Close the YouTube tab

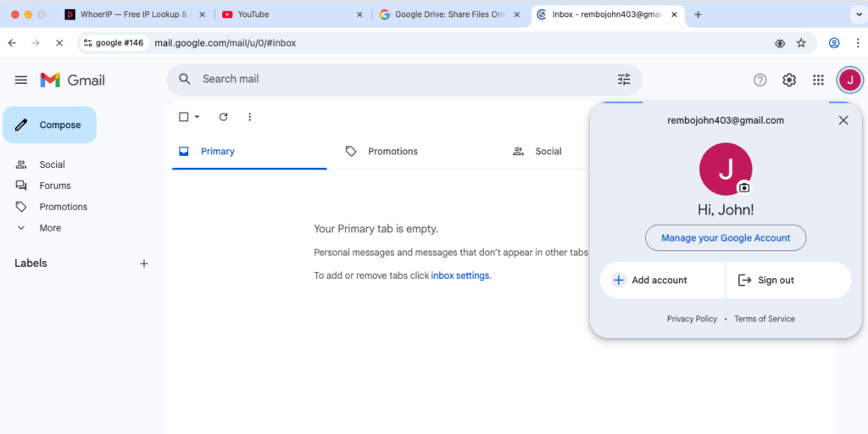point(359,15)
